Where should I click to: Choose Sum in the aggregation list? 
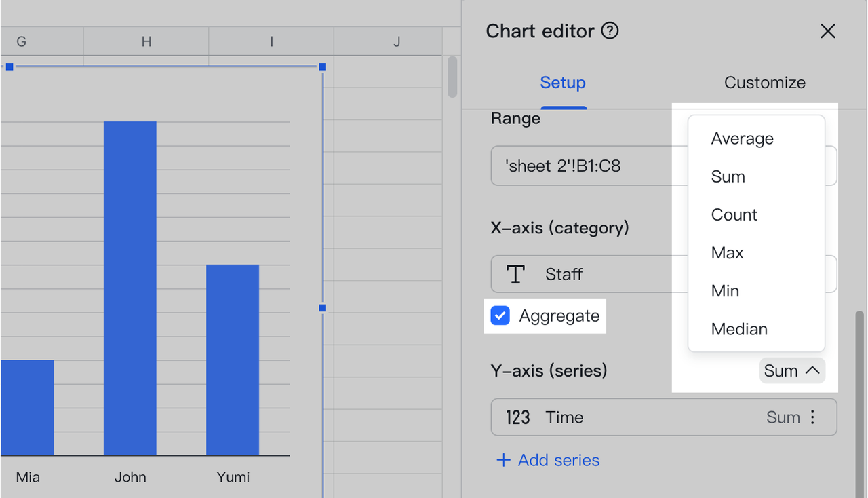(x=728, y=176)
